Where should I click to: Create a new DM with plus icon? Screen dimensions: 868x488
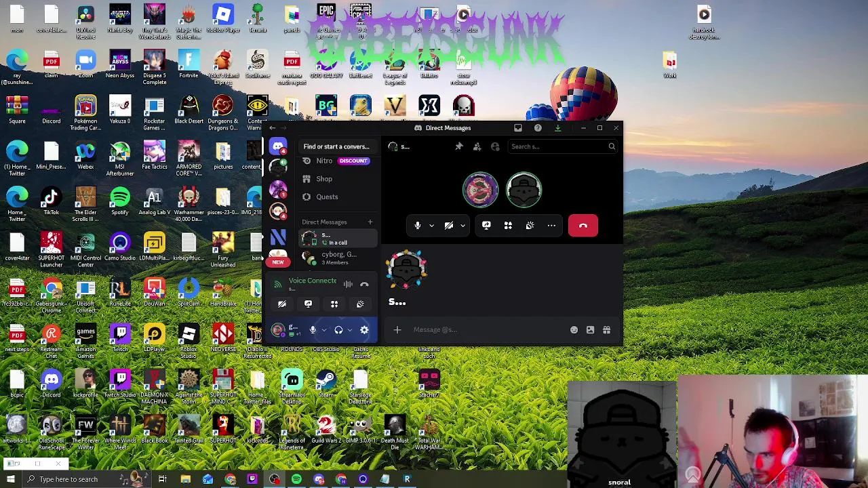(370, 222)
